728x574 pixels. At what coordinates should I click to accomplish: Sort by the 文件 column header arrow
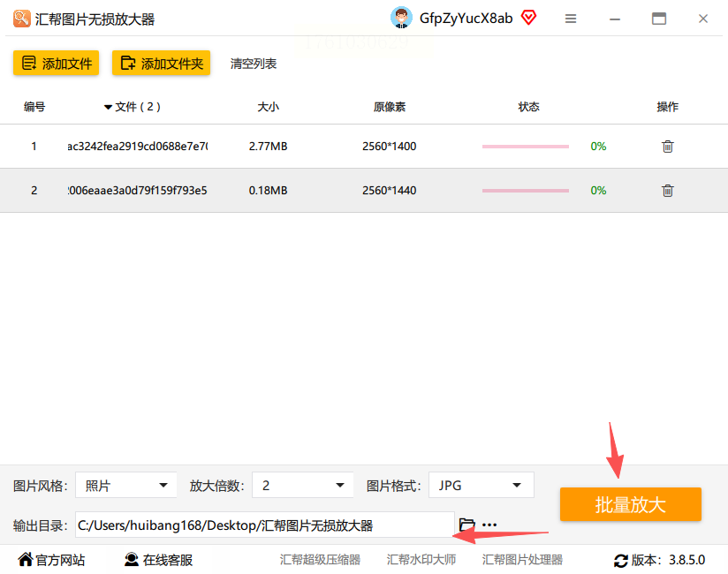pos(108,107)
